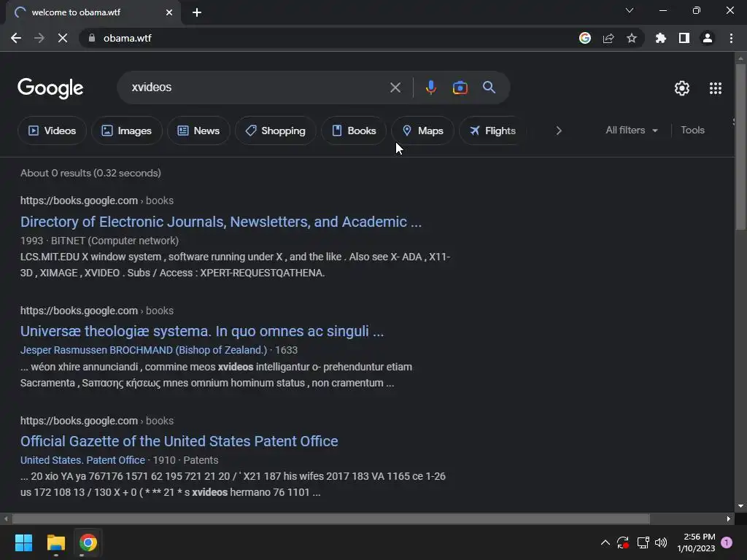The width and height of the screenshot is (747, 560).
Task: Switch to the News filter
Action: tap(198, 131)
